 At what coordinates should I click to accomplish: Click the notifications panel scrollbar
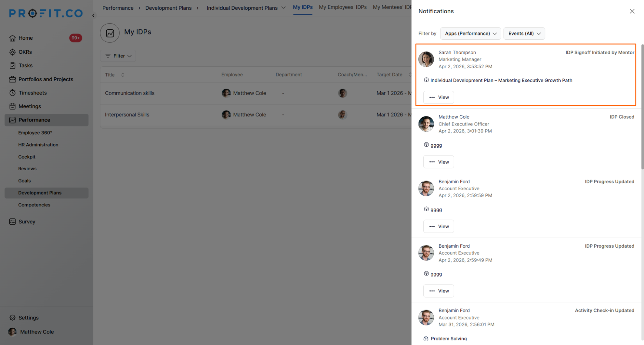[642, 106]
